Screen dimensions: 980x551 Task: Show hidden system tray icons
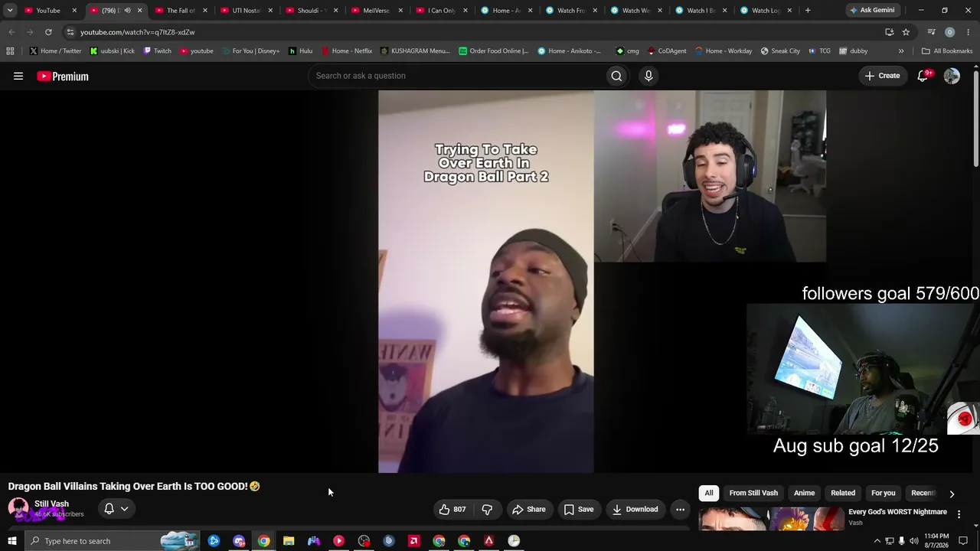click(877, 541)
